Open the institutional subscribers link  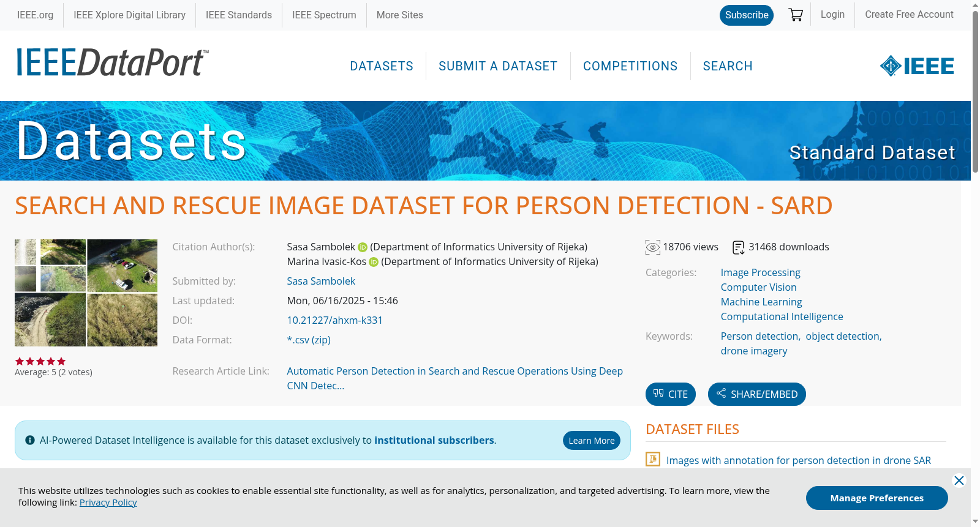pyautogui.click(x=434, y=440)
